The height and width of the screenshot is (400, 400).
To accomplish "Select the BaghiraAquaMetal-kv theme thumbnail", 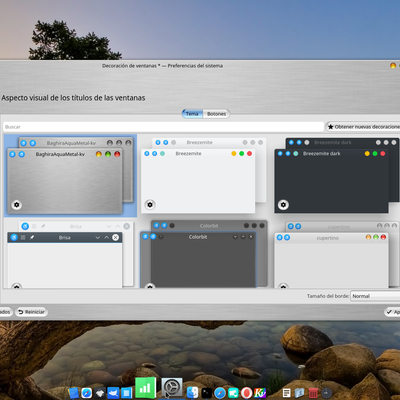I will point(70,176).
